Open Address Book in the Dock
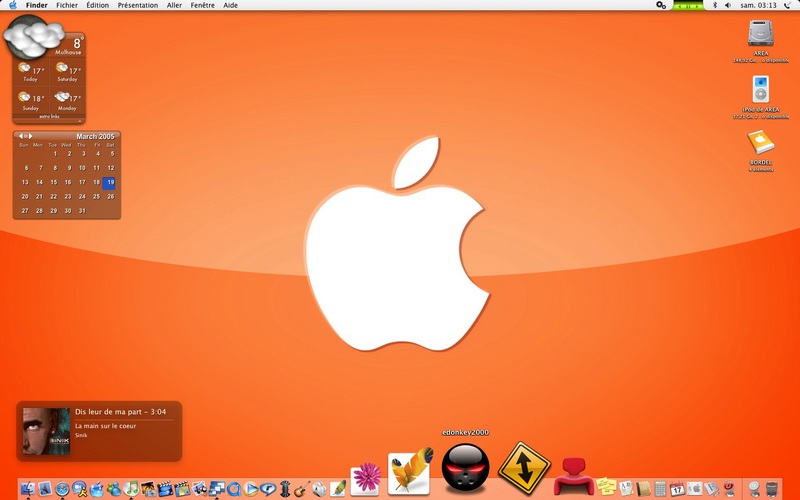Screen dimensions: 800x500 pos(643,489)
